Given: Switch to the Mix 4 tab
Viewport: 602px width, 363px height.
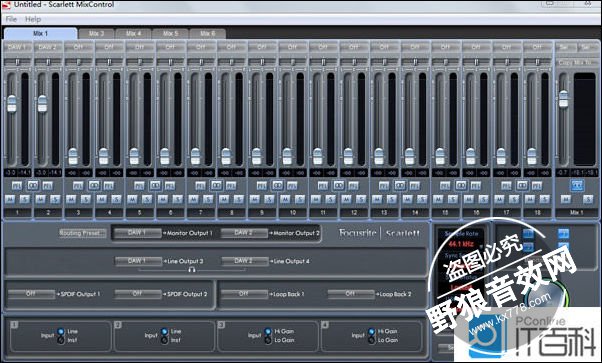Looking at the screenshot, I should pyautogui.click(x=134, y=34).
